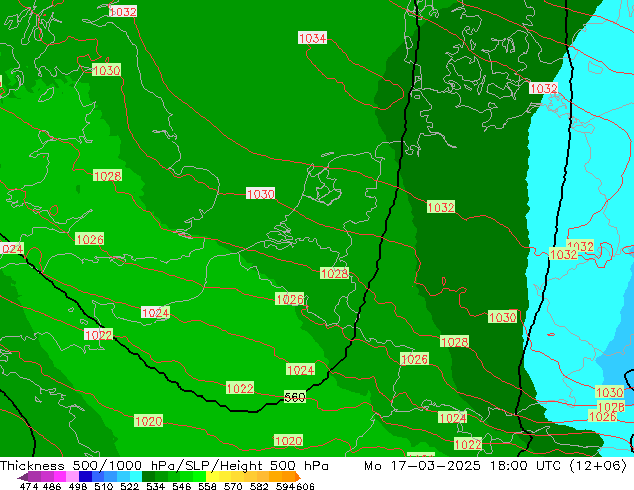Click the 582 legend value

click(x=259, y=486)
